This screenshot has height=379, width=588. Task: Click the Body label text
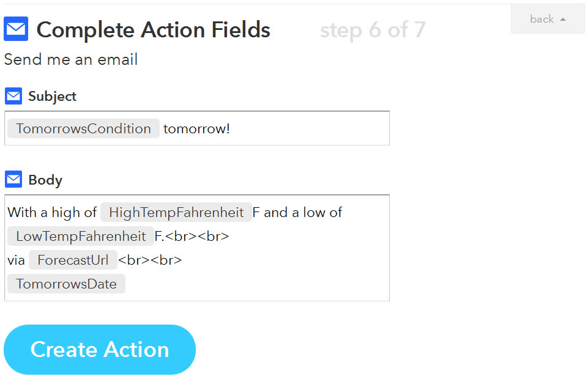(x=45, y=180)
